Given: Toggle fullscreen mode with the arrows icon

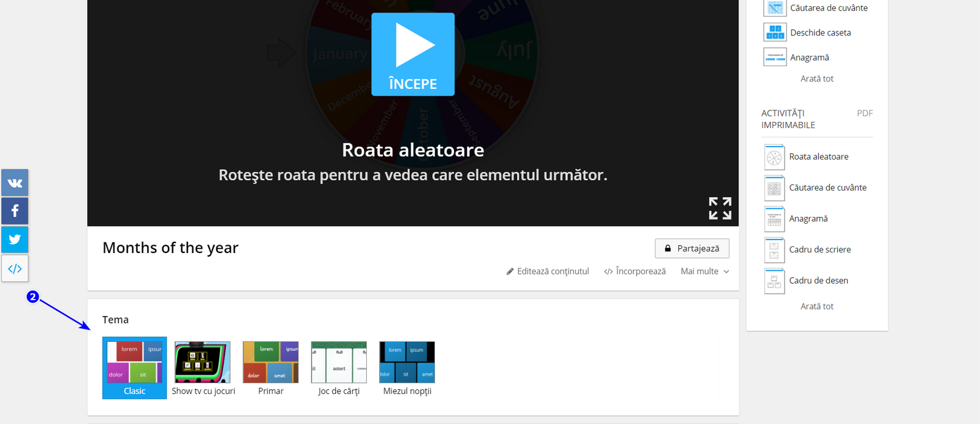Looking at the screenshot, I should 720,208.
